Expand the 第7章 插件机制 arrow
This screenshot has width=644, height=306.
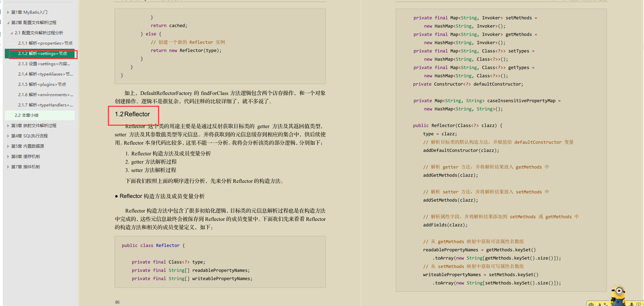tap(8, 167)
